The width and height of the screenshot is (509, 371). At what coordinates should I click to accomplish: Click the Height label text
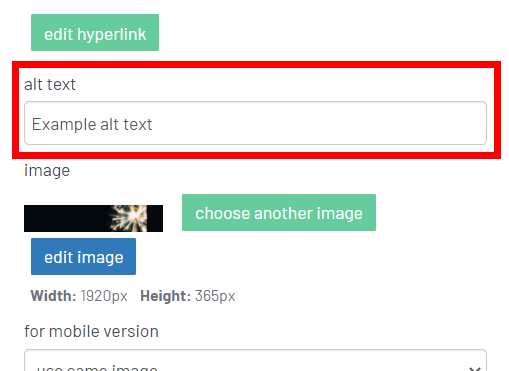[166, 296]
